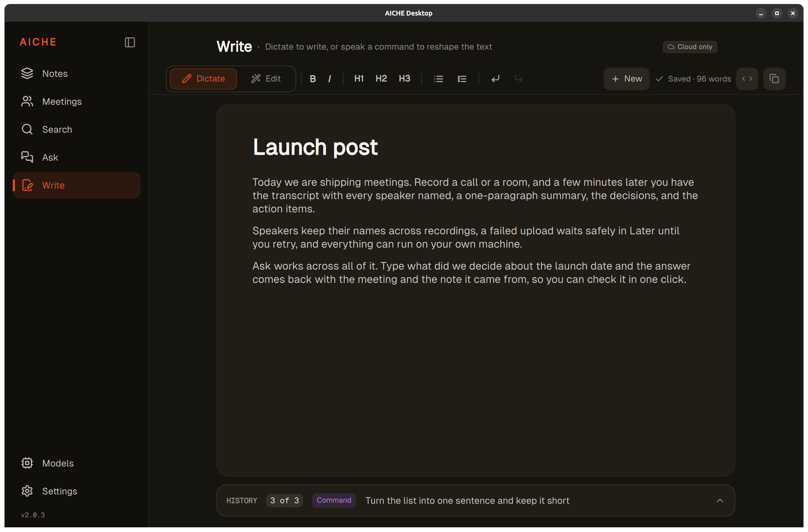Click the undo arrow icon
Viewport: 808px width, 532px height.
pyautogui.click(x=495, y=79)
